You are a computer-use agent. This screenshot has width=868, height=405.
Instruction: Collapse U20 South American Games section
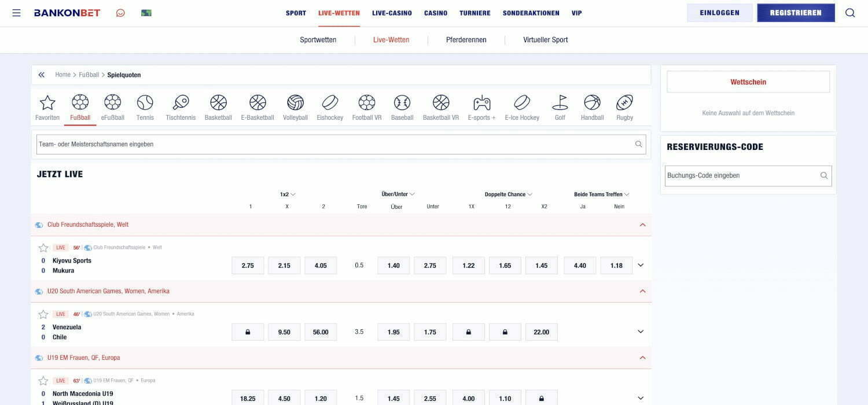pyautogui.click(x=642, y=291)
